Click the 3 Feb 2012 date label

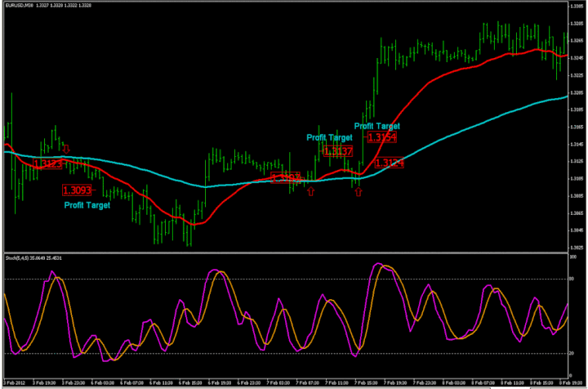pyautogui.click(x=14, y=382)
